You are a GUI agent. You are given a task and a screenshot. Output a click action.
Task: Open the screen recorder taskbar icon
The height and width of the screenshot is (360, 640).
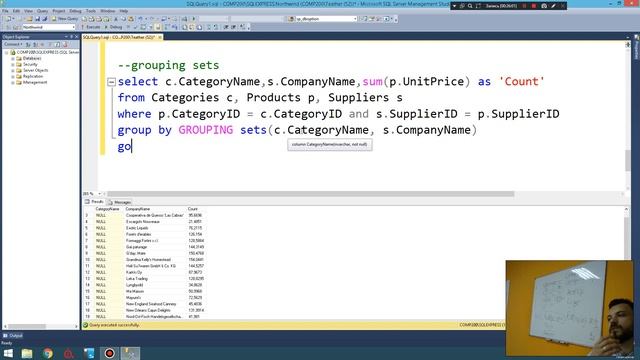point(109,353)
